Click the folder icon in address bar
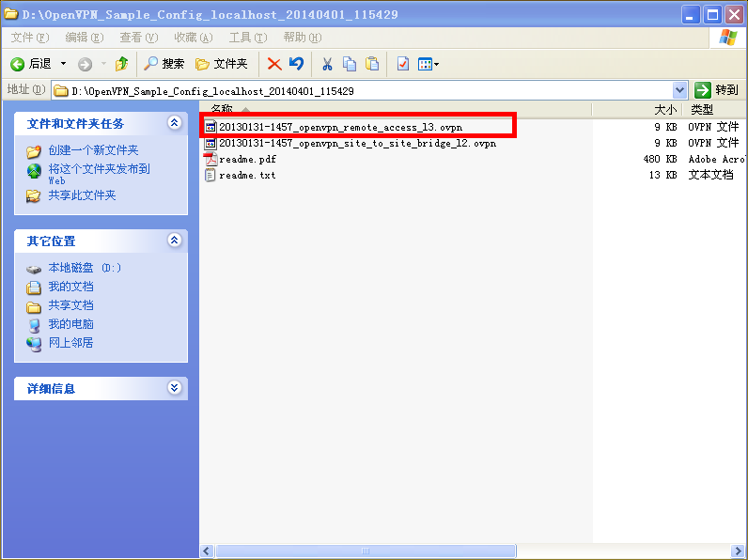 pyautogui.click(x=60, y=90)
